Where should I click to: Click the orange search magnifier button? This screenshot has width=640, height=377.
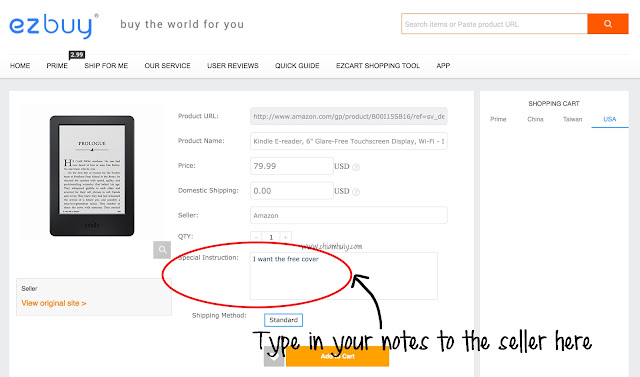point(607,24)
